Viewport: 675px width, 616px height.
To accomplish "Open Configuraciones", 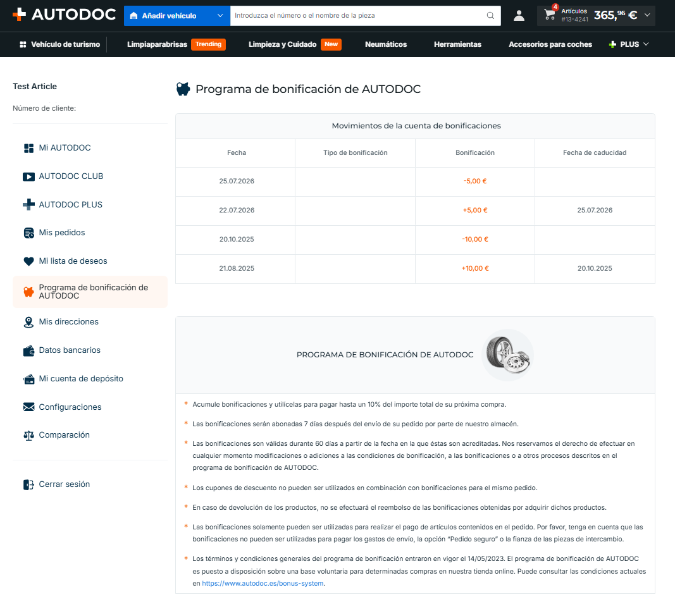I will pyautogui.click(x=70, y=407).
